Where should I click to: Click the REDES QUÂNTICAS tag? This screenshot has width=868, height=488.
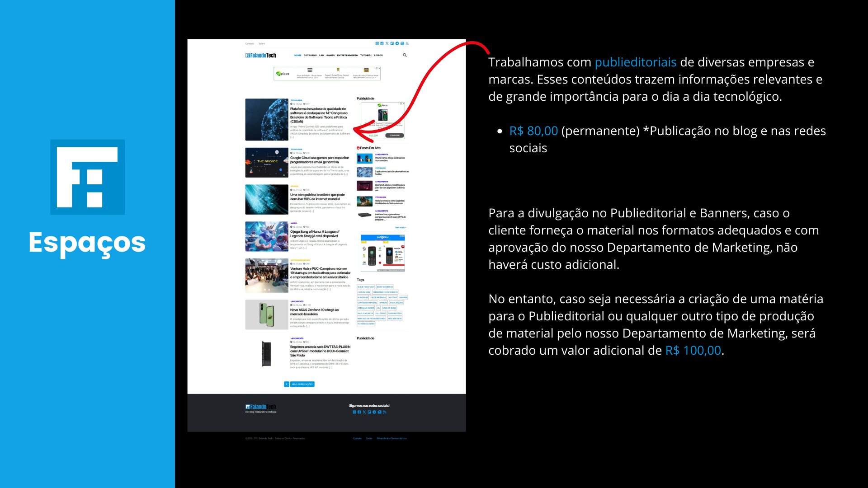tap(385, 286)
